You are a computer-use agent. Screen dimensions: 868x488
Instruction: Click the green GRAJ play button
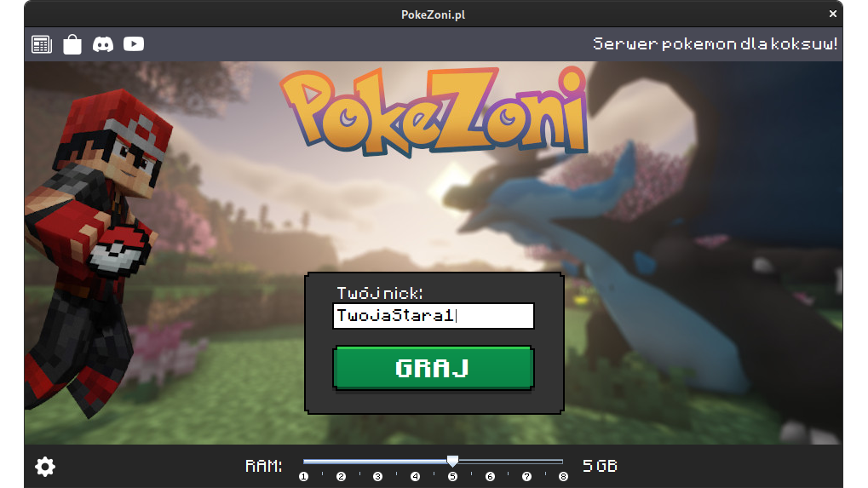(x=434, y=368)
